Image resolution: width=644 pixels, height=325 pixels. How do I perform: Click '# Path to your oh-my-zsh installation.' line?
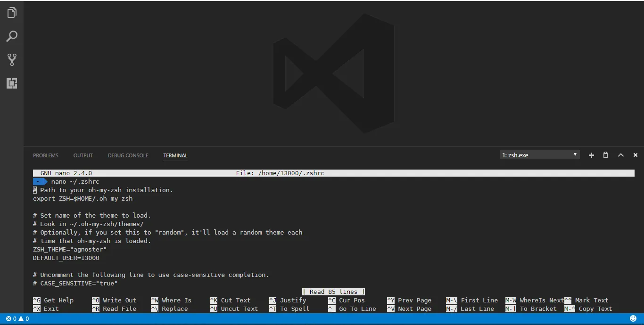103,190
